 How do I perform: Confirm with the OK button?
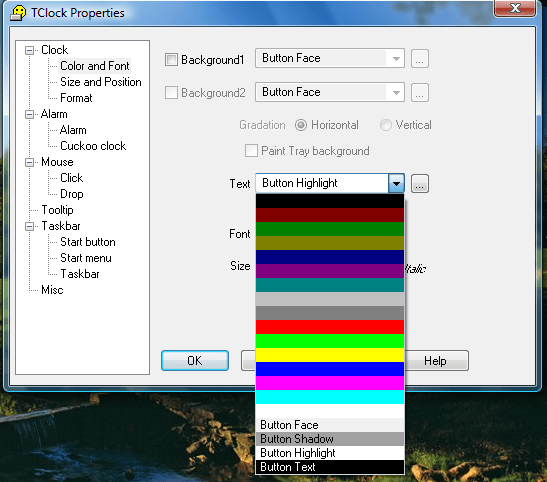195,361
